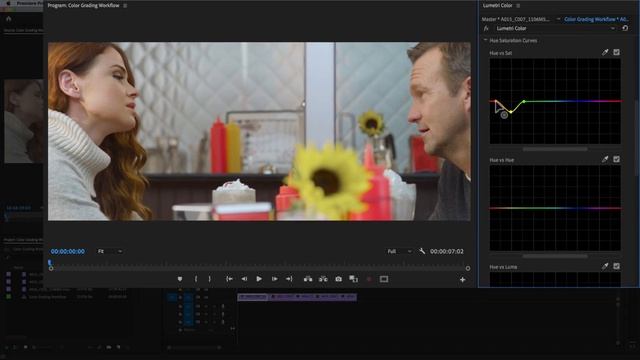The height and width of the screenshot is (360, 640).
Task: Click the duration timecode 00:00:07:02
Action: point(447,251)
